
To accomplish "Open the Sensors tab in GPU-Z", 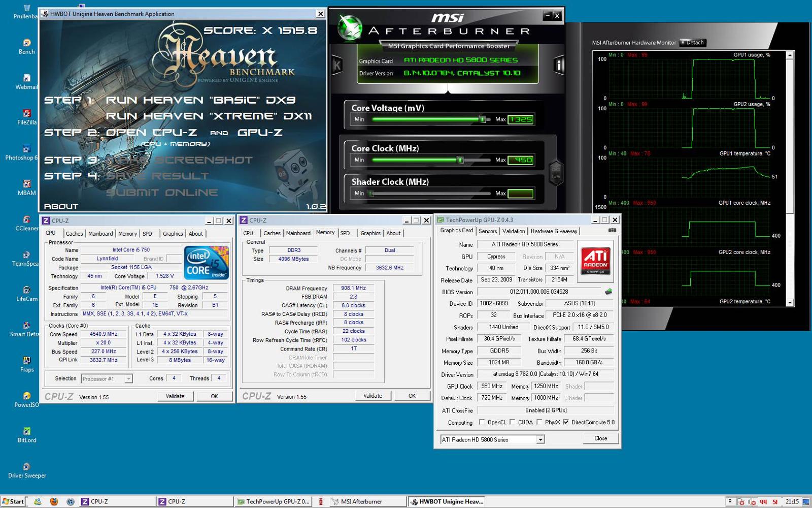I will tap(488, 231).
